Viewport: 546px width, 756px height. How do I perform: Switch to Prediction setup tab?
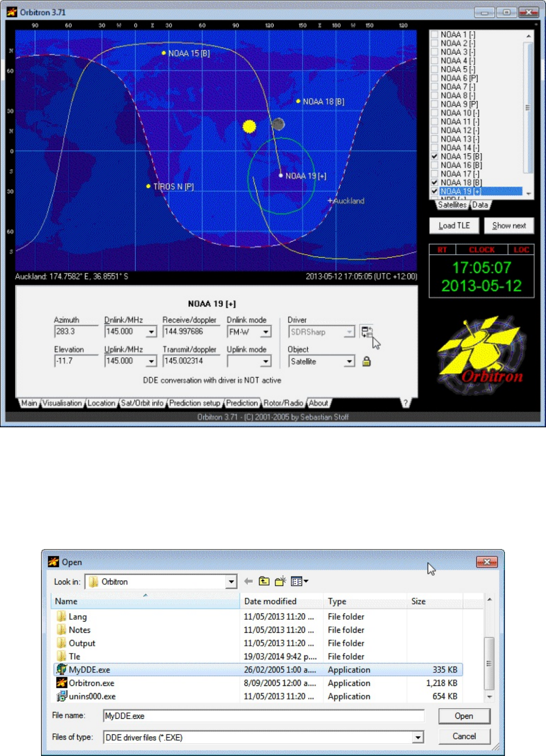tap(195, 403)
